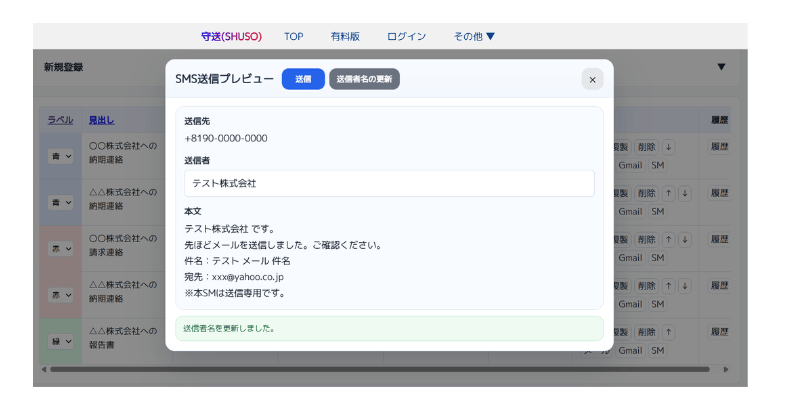The image size is (800, 400).
Task: Click SM button in 青 △△株式会社への納期連絡 row
Action: point(658,212)
